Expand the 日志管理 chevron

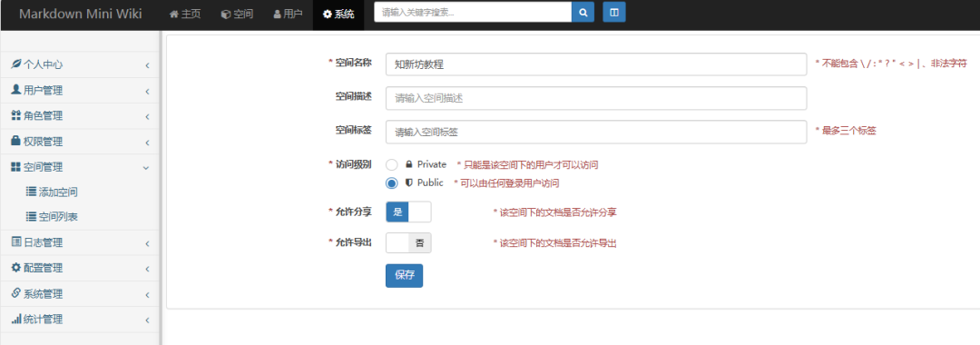point(147,243)
